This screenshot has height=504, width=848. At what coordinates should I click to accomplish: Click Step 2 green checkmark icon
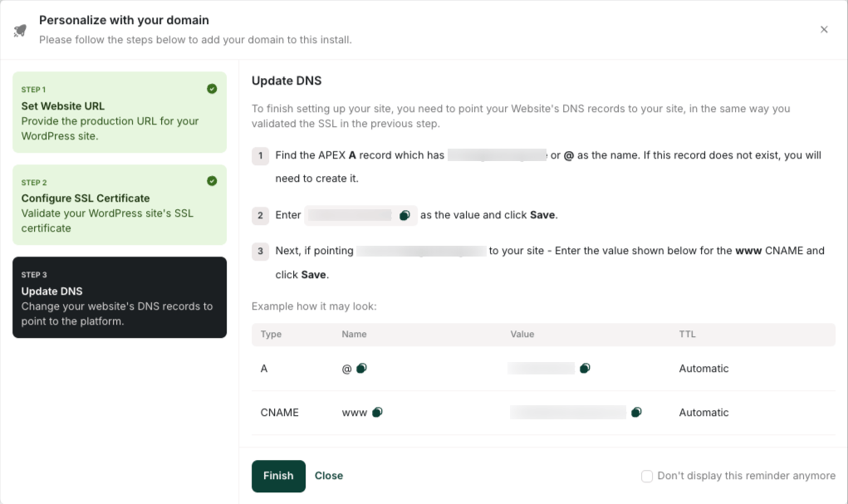pos(212,181)
